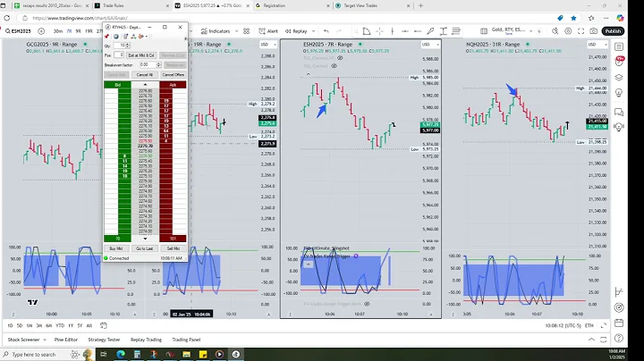Click the Publish button
This screenshot has height=361, width=644.
coord(613,31)
